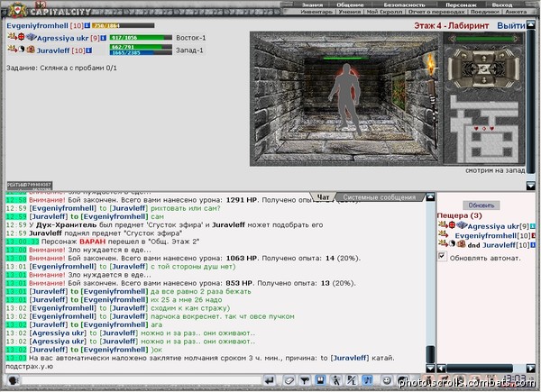Click the Этаж 4 - Лабиринт heading
This screenshot has height=392, width=541.
[x=452, y=26]
